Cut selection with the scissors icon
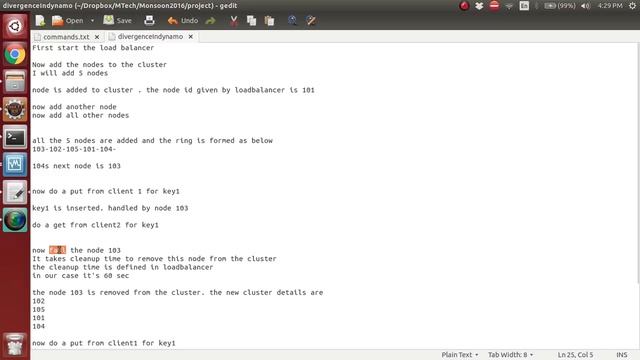Viewport: 640px width, 360px height. click(233, 20)
